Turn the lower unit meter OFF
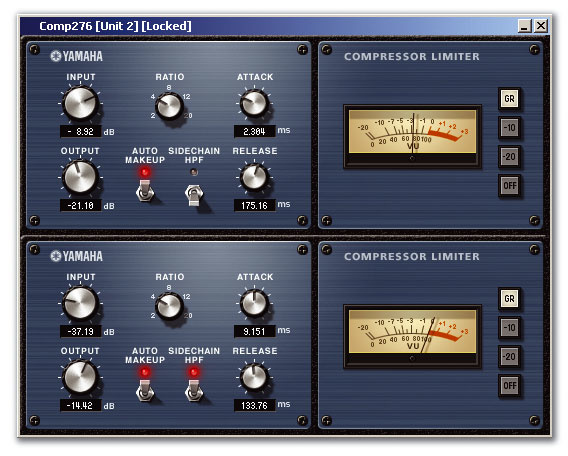 pyautogui.click(x=509, y=385)
